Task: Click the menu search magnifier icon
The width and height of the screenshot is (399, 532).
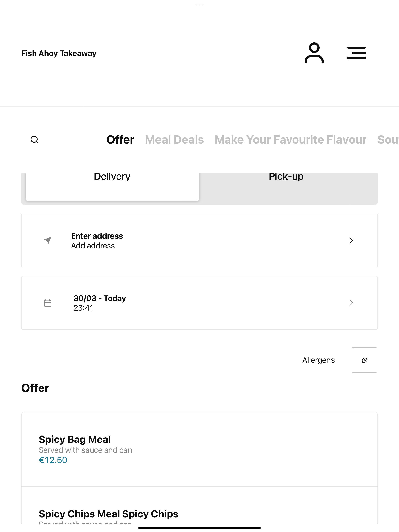Action: tap(34, 139)
